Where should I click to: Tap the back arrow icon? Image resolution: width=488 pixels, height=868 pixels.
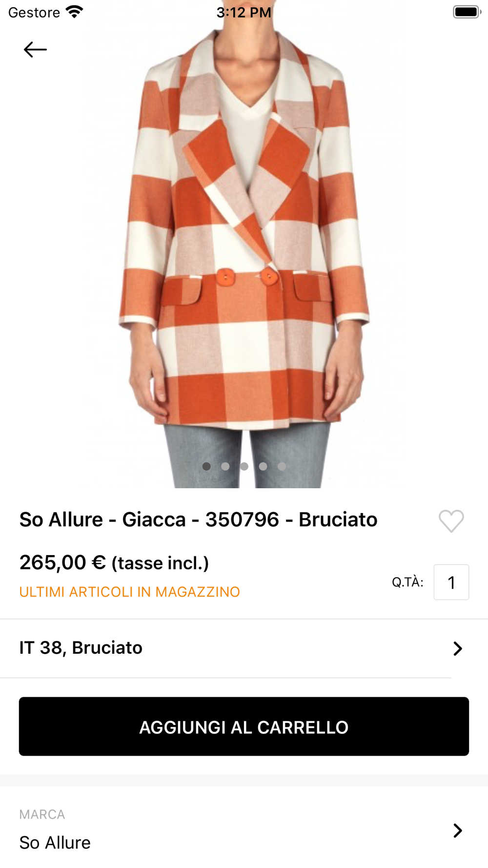(35, 49)
